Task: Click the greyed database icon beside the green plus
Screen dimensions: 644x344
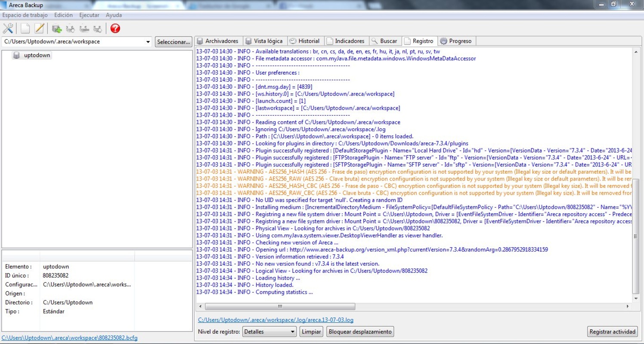Action: pyautogui.click(x=70, y=29)
